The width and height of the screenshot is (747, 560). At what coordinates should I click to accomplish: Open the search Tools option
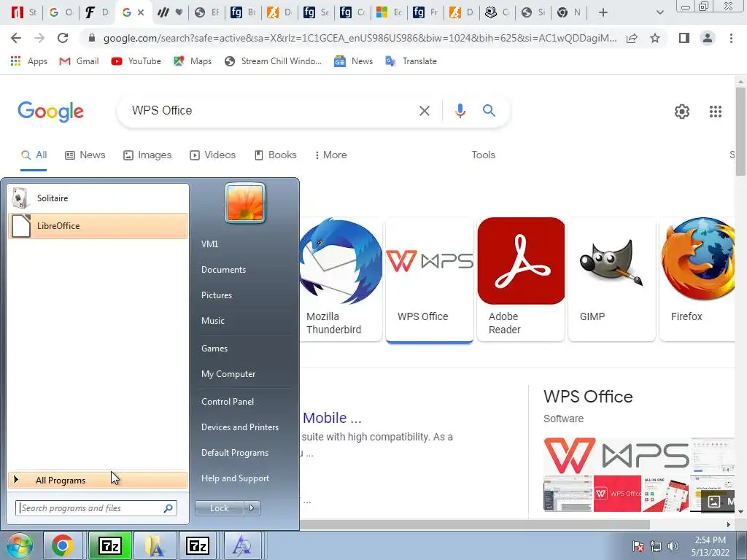click(x=483, y=155)
